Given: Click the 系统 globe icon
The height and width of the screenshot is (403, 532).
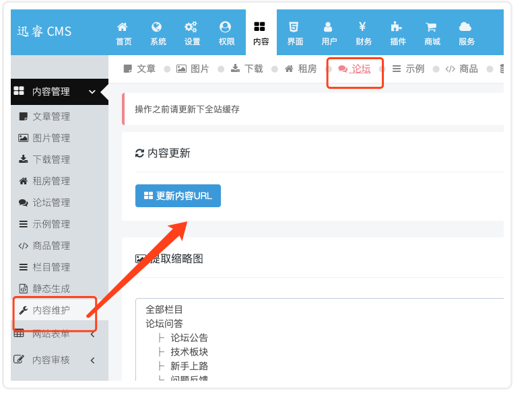Looking at the screenshot, I should 158,28.
